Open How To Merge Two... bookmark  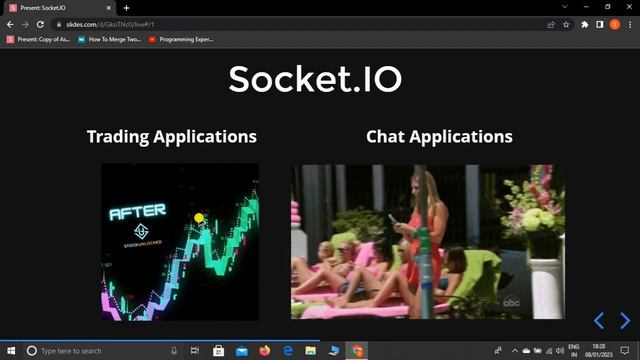[109, 40]
